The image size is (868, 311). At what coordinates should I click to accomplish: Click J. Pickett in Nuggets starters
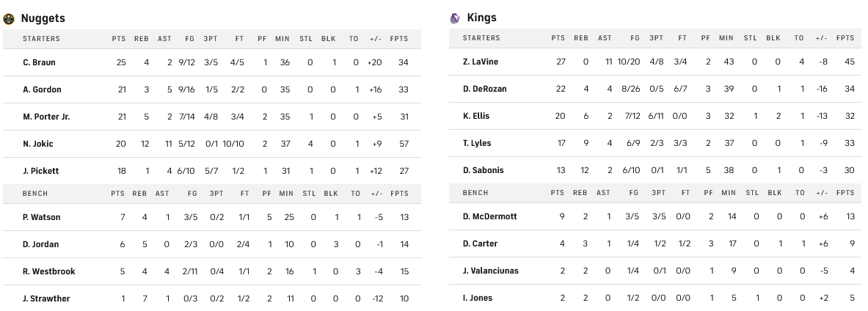[x=40, y=171]
